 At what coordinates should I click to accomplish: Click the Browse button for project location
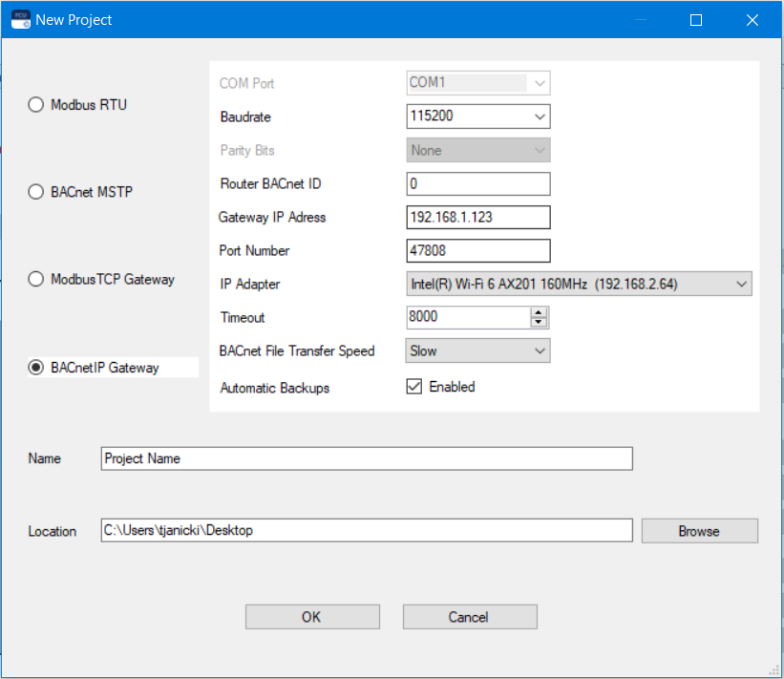[x=699, y=531]
